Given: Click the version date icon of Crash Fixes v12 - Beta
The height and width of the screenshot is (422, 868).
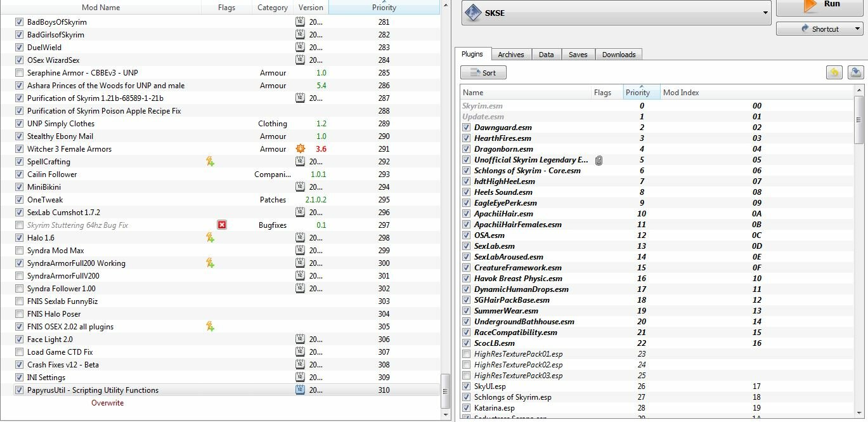Looking at the screenshot, I should click(x=300, y=364).
